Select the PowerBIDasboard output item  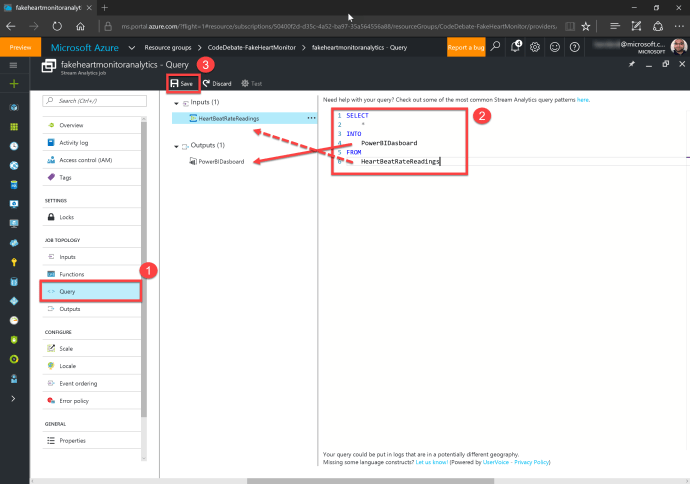point(224,161)
